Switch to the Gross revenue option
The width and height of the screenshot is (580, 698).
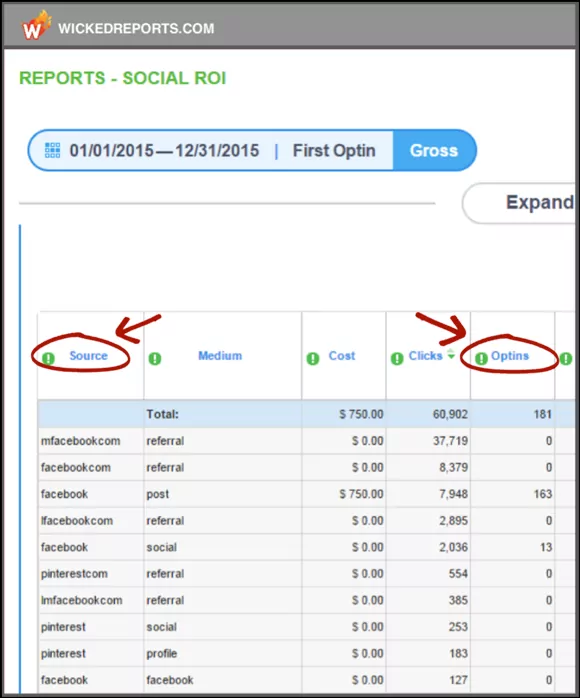coord(434,150)
